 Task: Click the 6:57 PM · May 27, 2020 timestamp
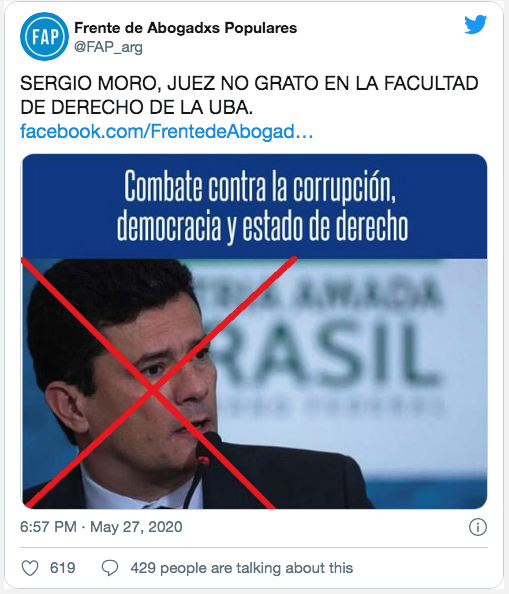[x=101, y=527]
